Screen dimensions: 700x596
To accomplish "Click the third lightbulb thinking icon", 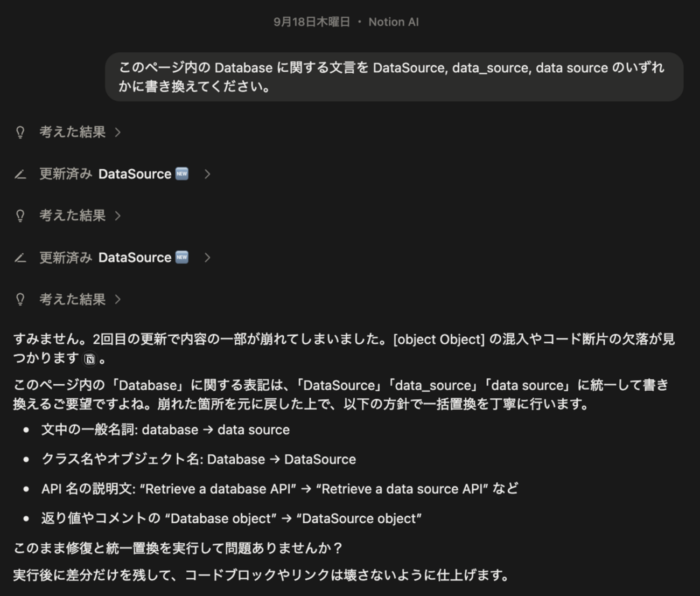I will [x=20, y=300].
